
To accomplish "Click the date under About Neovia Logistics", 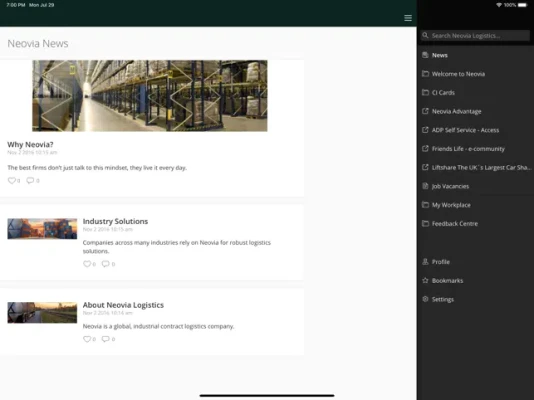I will (108, 313).
